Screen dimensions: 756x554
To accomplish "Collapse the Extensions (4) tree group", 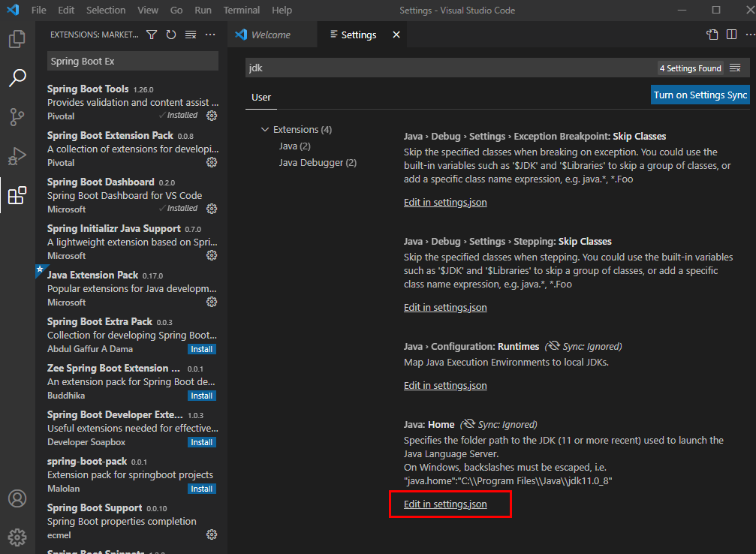I will (265, 130).
